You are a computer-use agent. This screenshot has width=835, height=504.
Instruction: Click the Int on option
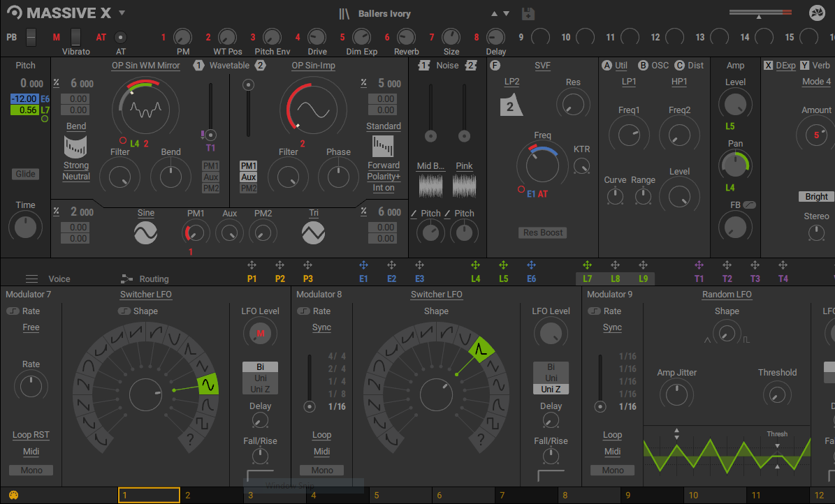tap(383, 187)
